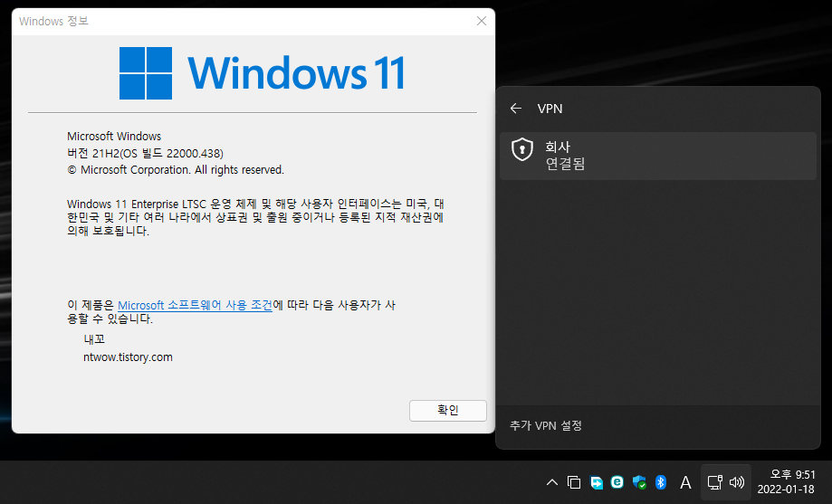Click the blue arrow tray icon
Screen dimensions: 832x504
(x=597, y=482)
